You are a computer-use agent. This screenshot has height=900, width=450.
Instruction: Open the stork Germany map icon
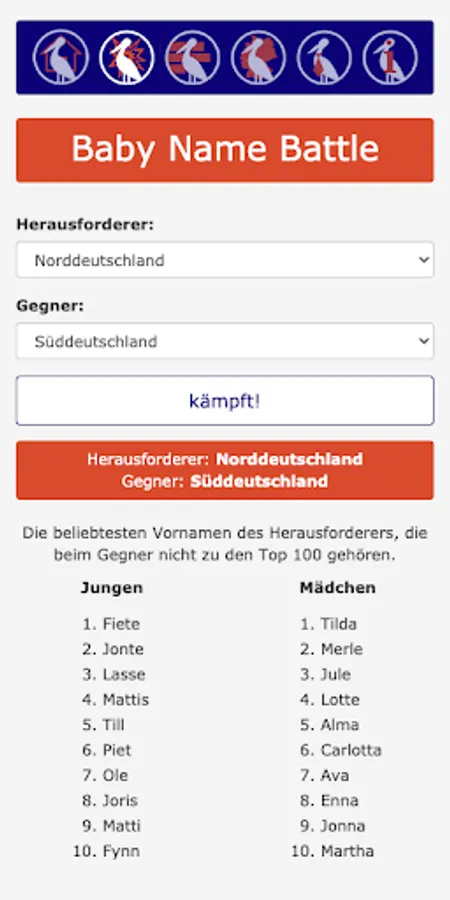[x=259, y=57]
